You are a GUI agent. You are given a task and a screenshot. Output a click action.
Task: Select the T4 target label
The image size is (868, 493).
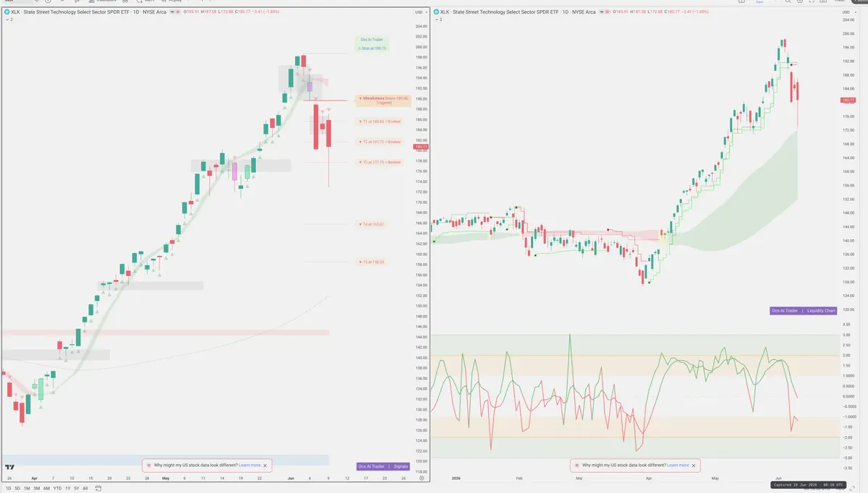tap(371, 225)
